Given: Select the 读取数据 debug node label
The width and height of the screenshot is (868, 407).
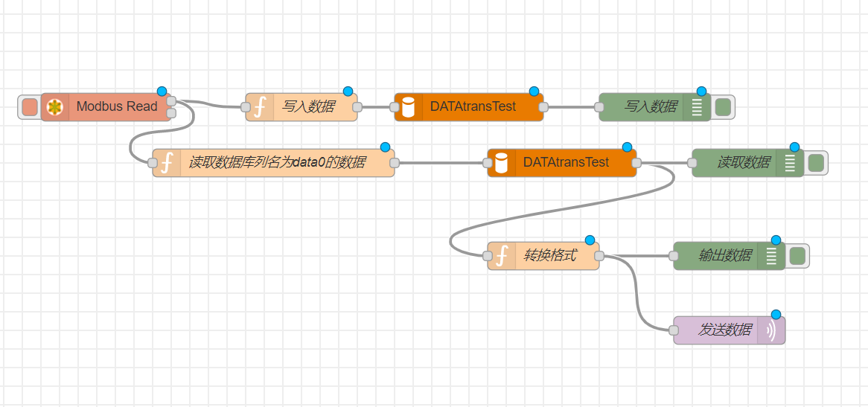Looking at the screenshot, I should (744, 163).
